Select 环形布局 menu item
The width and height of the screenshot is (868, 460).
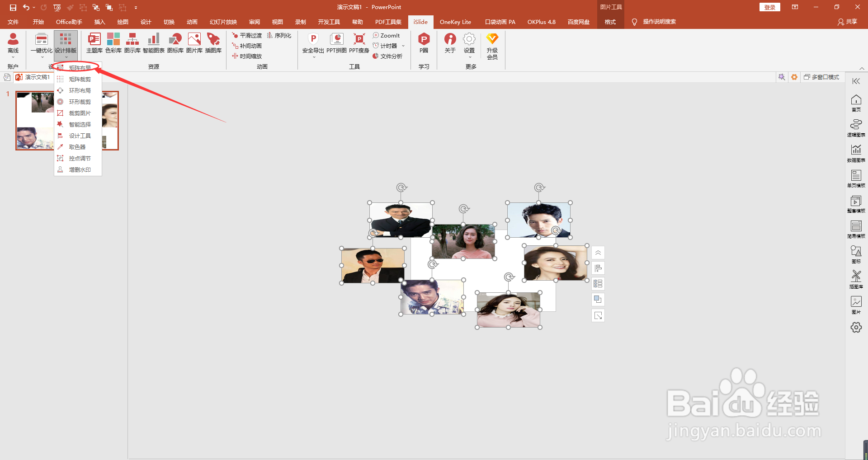(x=78, y=90)
